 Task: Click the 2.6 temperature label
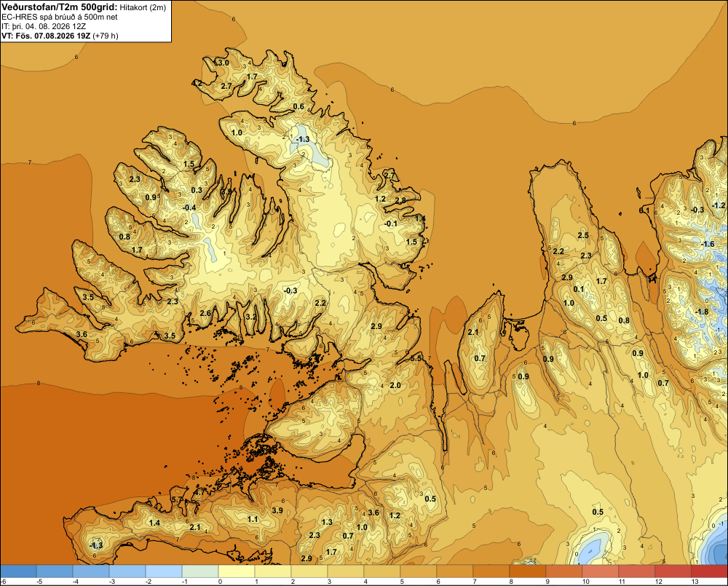[205, 313]
